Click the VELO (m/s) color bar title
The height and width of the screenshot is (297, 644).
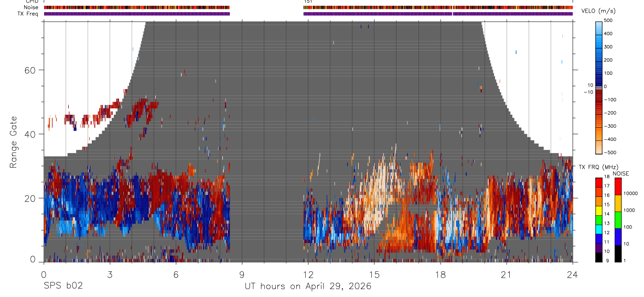(x=598, y=11)
